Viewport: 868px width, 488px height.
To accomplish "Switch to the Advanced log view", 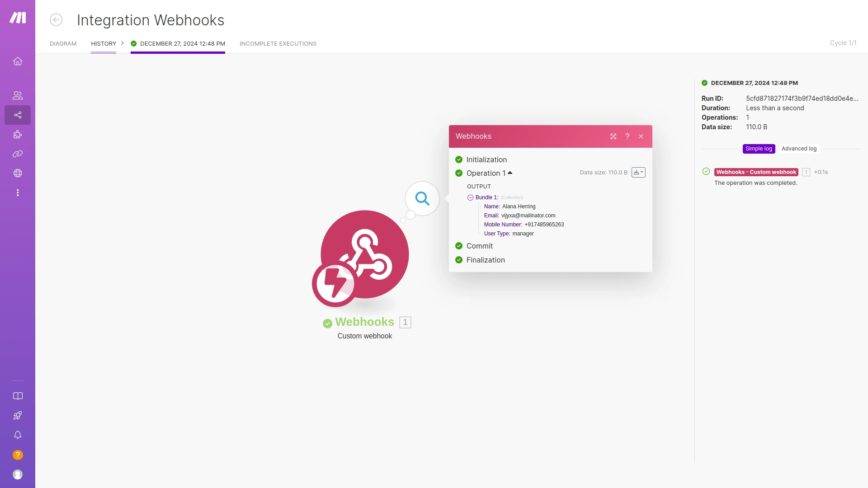I will [799, 148].
